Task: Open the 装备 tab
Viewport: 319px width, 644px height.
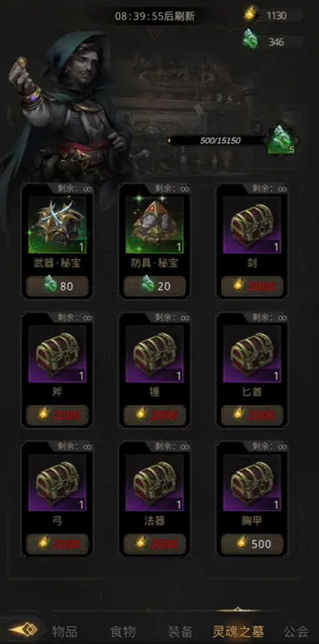Action: 180,632
